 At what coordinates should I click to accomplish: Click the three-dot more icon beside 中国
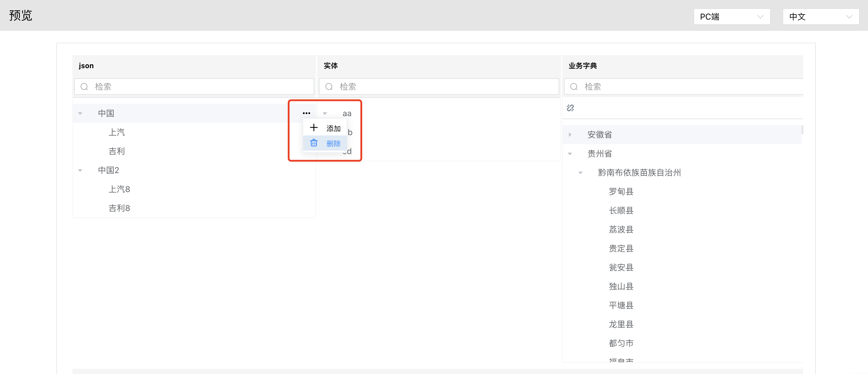(306, 113)
